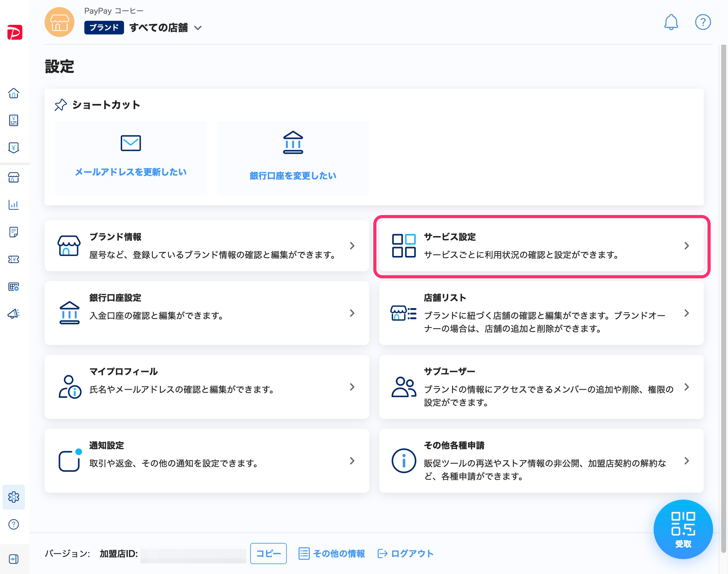Open the document note sidebar icon

coord(14,232)
